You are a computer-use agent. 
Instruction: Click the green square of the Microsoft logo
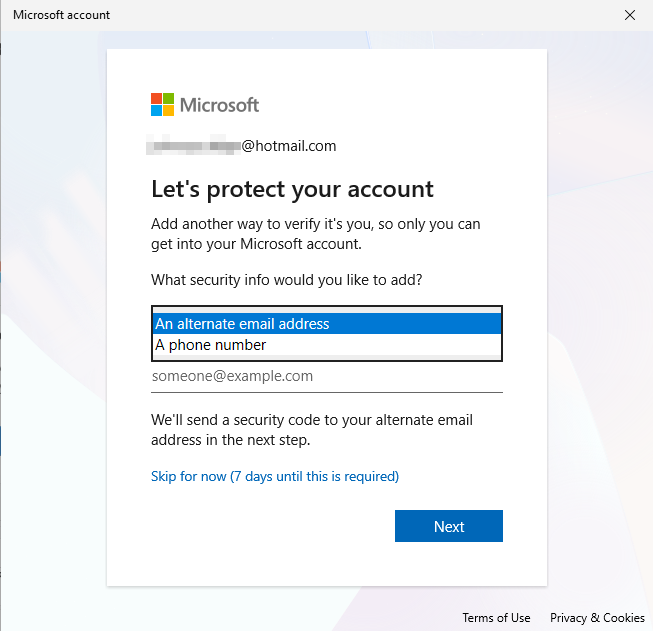coord(168,99)
